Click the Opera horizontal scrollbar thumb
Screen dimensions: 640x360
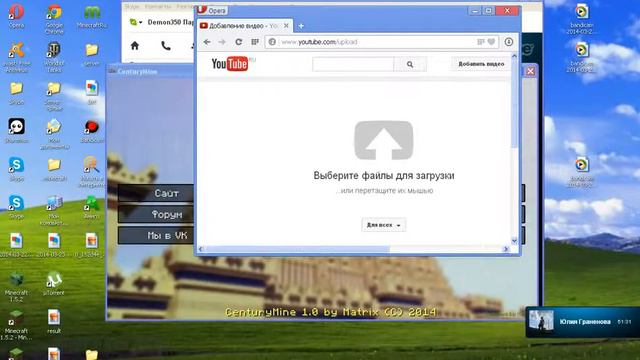297,249
